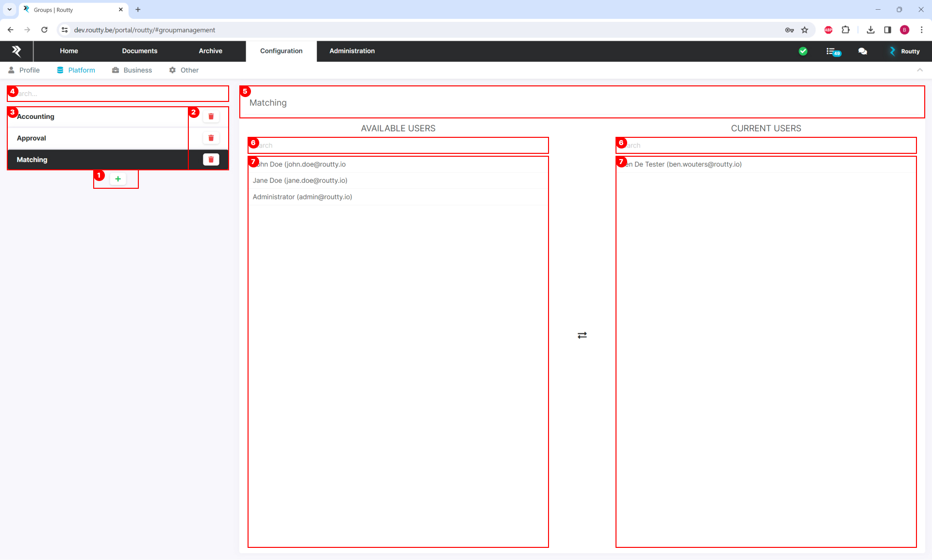Switch to the Administration tab
The height and width of the screenshot is (560, 932).
(x=352, y=51)
